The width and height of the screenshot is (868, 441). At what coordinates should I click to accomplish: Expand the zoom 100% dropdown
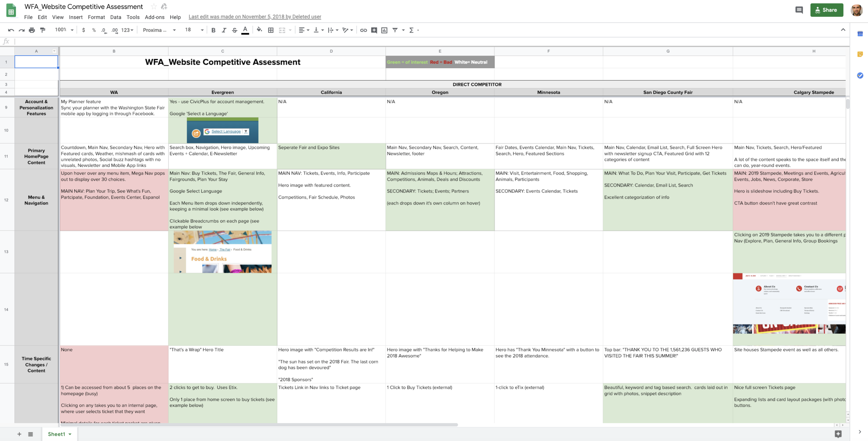[x=64, y=30]
